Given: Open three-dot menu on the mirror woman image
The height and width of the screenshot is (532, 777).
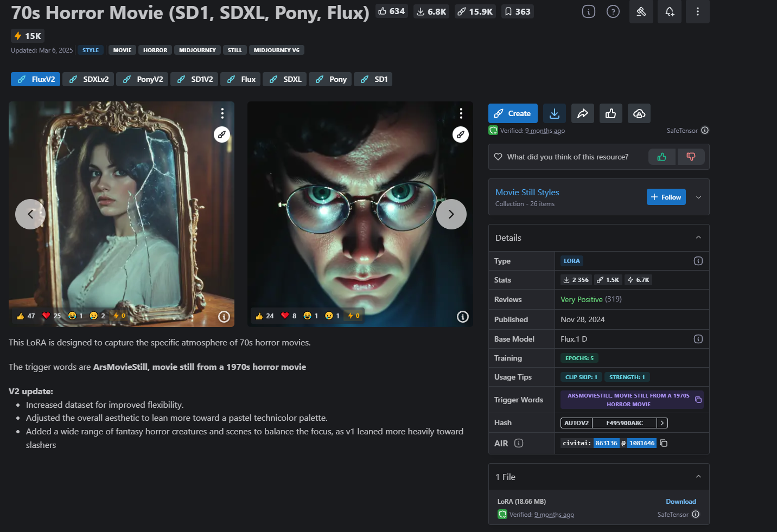Looking at the screenshot, I should (222, 113).
